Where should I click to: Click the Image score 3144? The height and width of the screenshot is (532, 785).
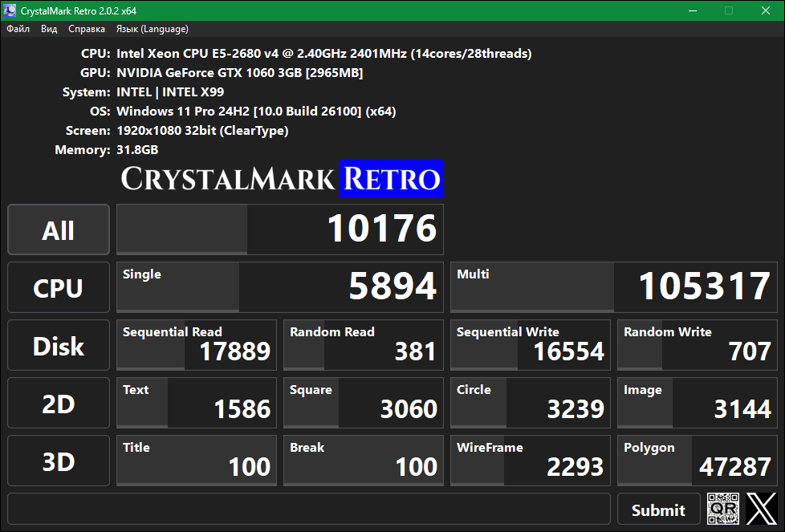click(x=698, y=403)
